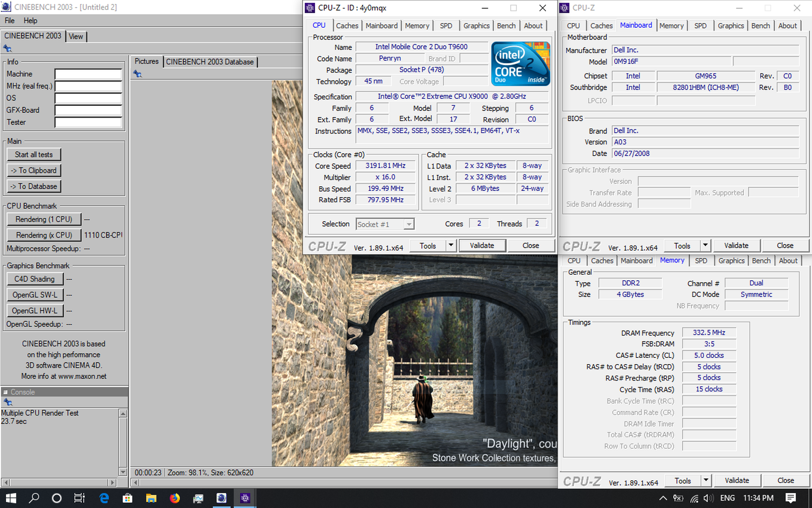Run OpenGL SW-L benchmark

coord(35,295)
